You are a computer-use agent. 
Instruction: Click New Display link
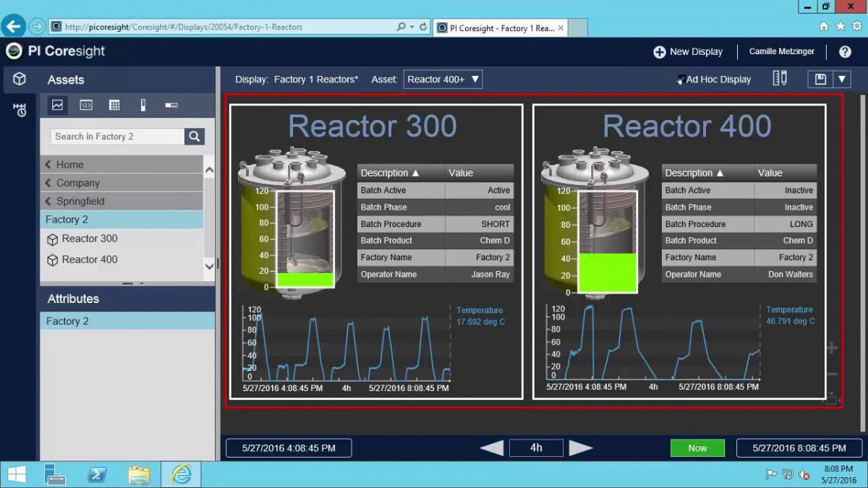coord(696,52)
